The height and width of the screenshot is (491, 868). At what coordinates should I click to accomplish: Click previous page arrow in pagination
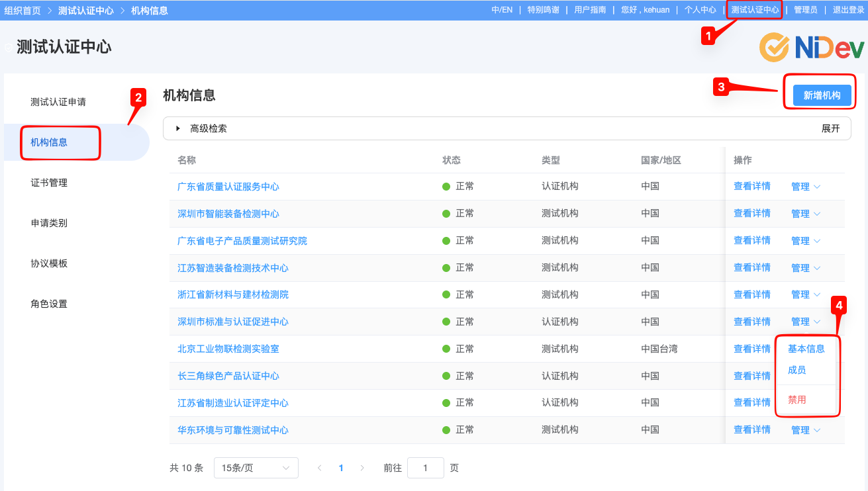coord(320,468)
